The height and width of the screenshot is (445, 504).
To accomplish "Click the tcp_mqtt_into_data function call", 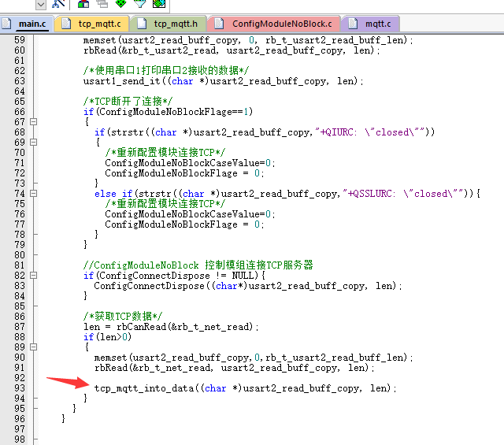I will click(144, 388).
